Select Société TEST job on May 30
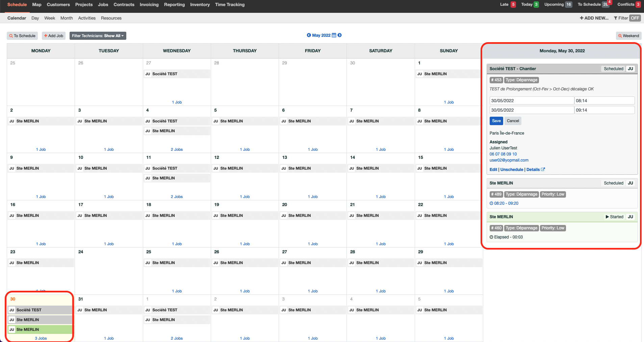The image size is (644, 342). click(x=40, y=310)
